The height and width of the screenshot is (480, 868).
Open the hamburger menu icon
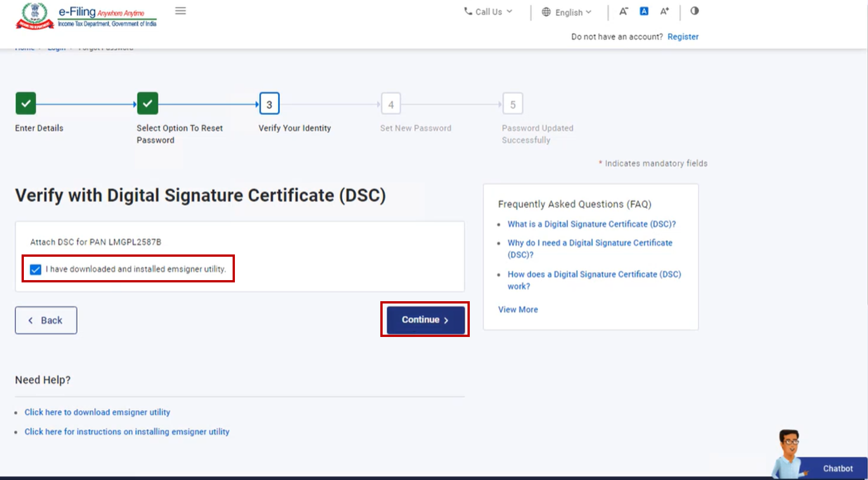[x=180, y=11]
